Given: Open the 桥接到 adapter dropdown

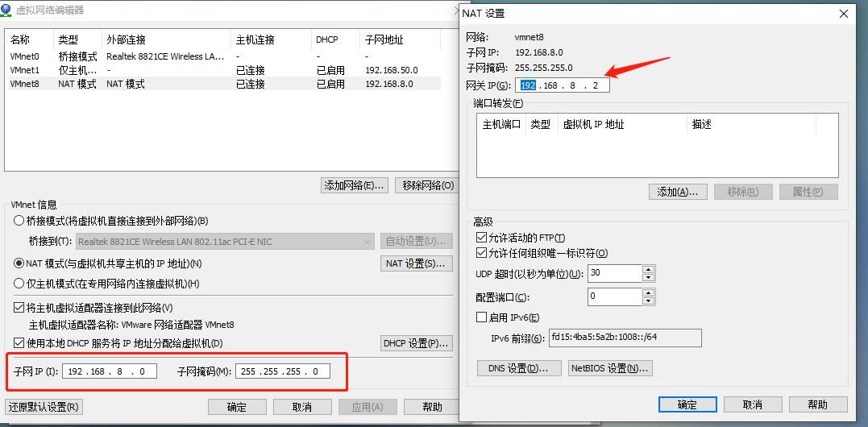Looking at the screenshot, I should coord(226,242).
